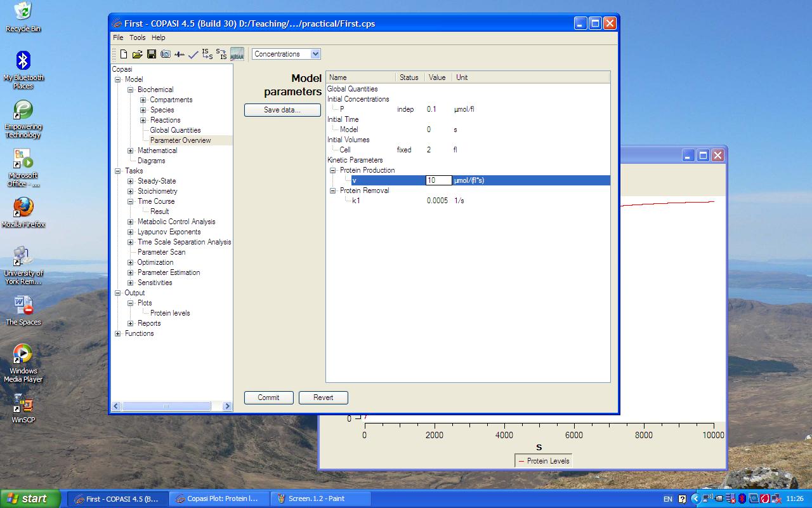Click the slider-like toolbar icon beside camera
This screenshot has width=812, height=508.
coord(180,55)
